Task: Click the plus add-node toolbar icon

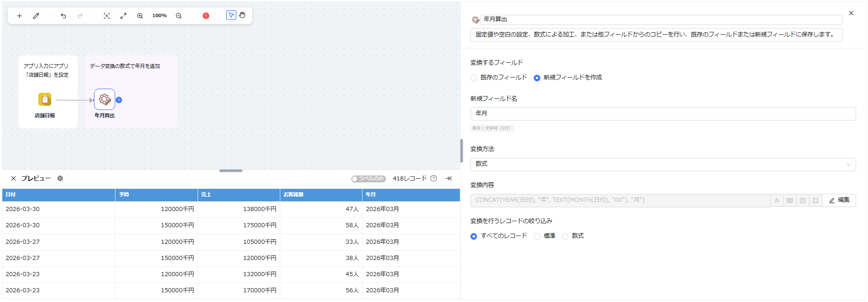Action: pyautogui.click(x=19, y=16)
